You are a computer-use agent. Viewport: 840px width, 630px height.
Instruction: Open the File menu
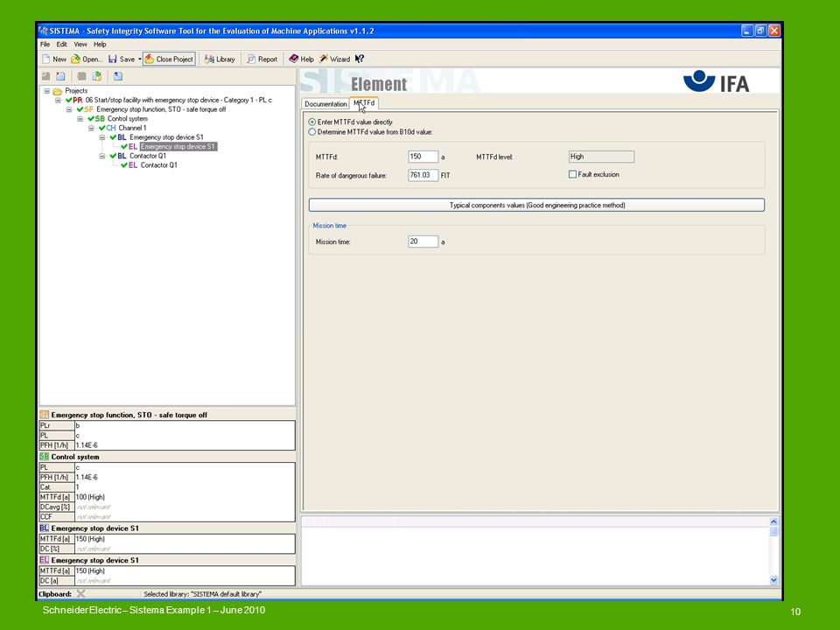(45, 45)
